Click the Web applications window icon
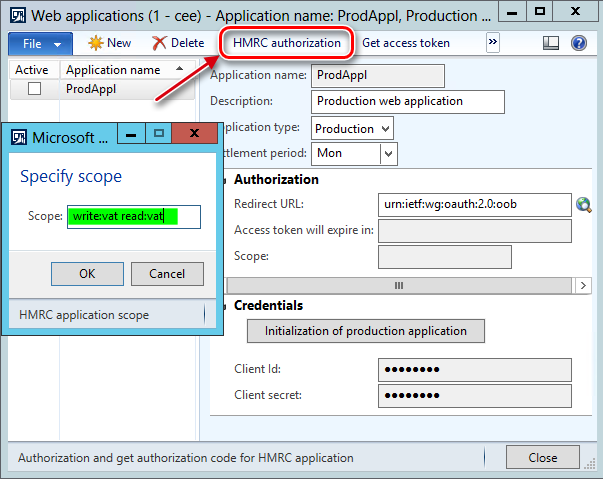The image size is (603, 479). point(18,15)
